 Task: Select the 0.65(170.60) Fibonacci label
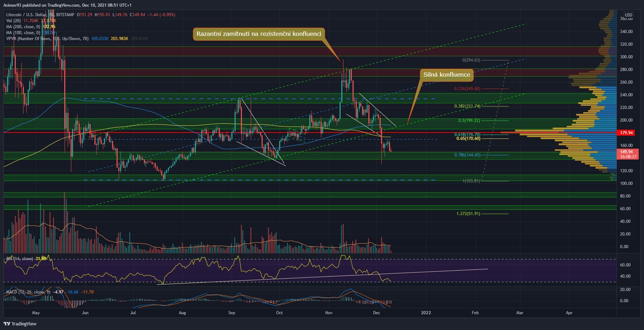[468, 138]
